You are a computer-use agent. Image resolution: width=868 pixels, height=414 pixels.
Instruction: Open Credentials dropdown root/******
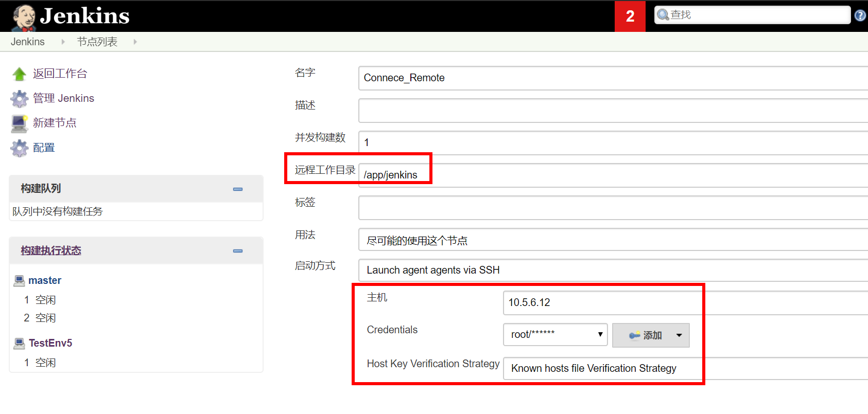(x=555, y=335)
